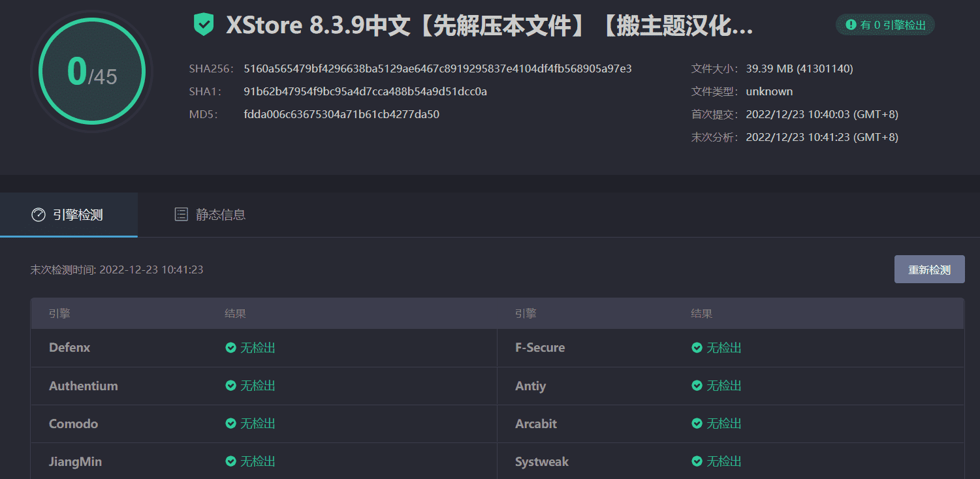Click 无检出 result text for Comodo
The width and height of the screenshot is (980, 479).
[258, 424]
